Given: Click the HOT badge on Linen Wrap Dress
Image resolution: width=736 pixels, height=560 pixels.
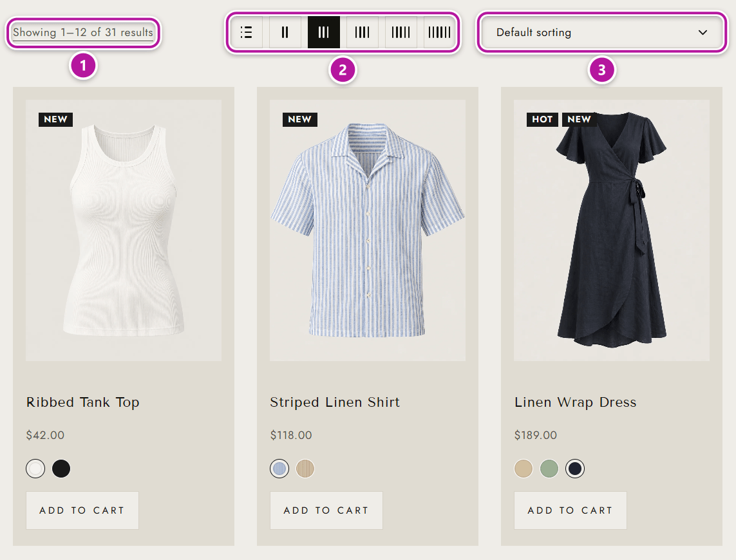Looking at the screenshot, I should tap(542, 119).
